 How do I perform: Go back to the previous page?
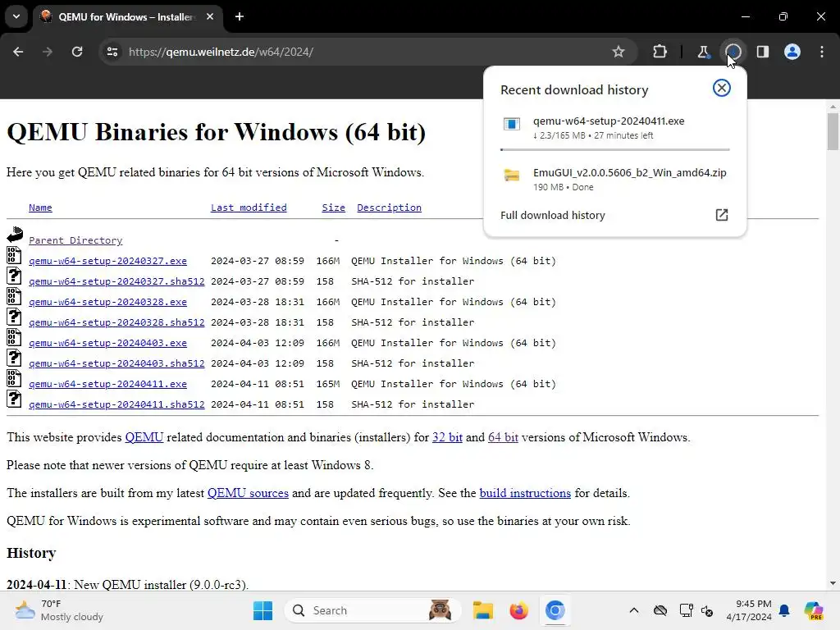[18, 52]
